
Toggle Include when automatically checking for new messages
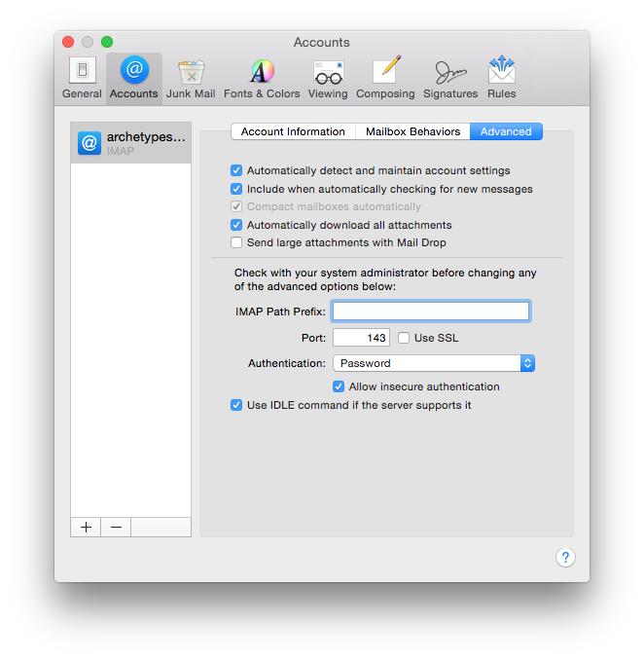pyautogui.click(x=236, y=189)
